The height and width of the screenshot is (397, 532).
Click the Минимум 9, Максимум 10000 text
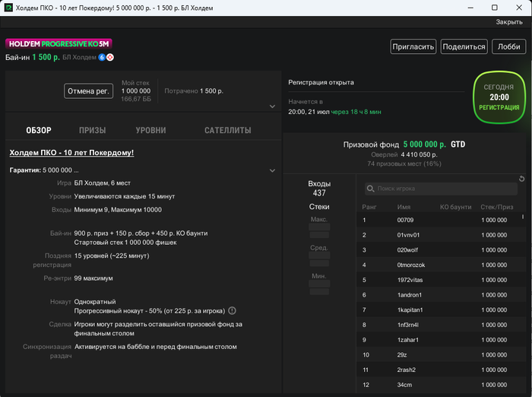[x=118, y=210]
